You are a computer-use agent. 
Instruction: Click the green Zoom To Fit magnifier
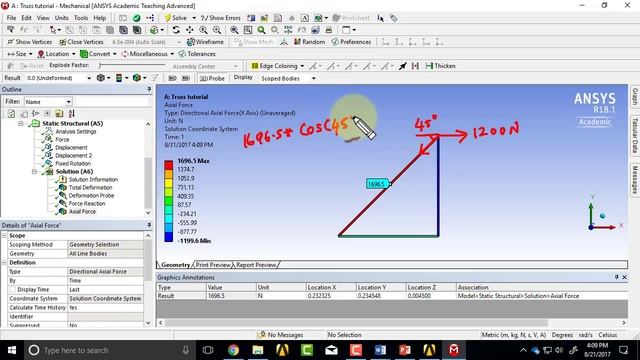261,30
